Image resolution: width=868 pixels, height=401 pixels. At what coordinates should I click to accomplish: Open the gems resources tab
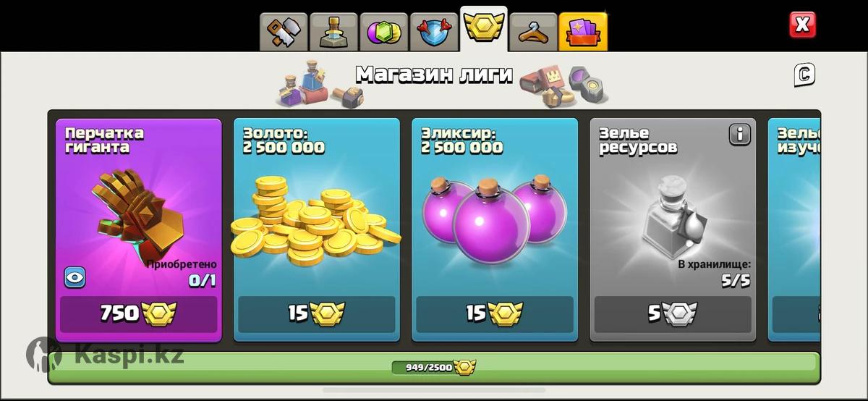point(384,32)
